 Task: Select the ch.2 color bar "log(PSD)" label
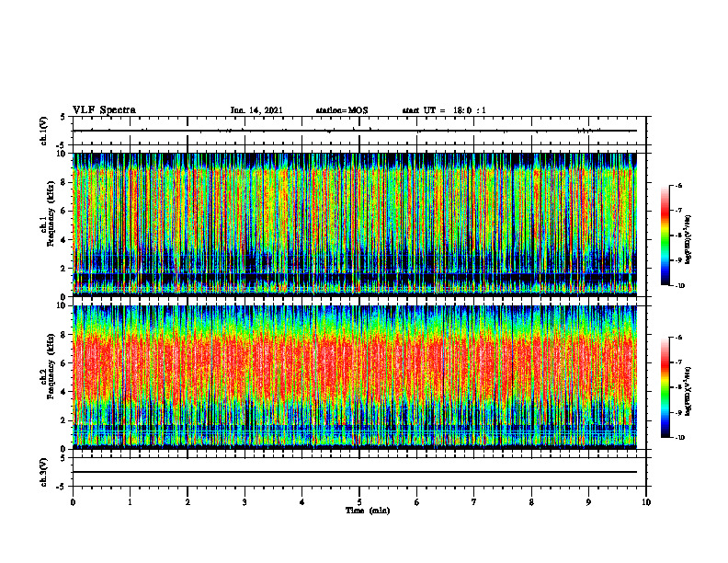tap(688, 392)
